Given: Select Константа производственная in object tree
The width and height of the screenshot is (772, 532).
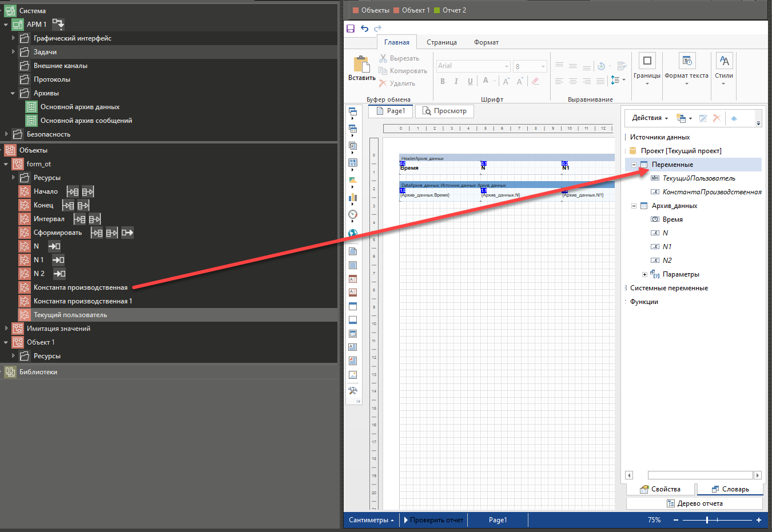Looking at the screenshot, I should point(80,287).
